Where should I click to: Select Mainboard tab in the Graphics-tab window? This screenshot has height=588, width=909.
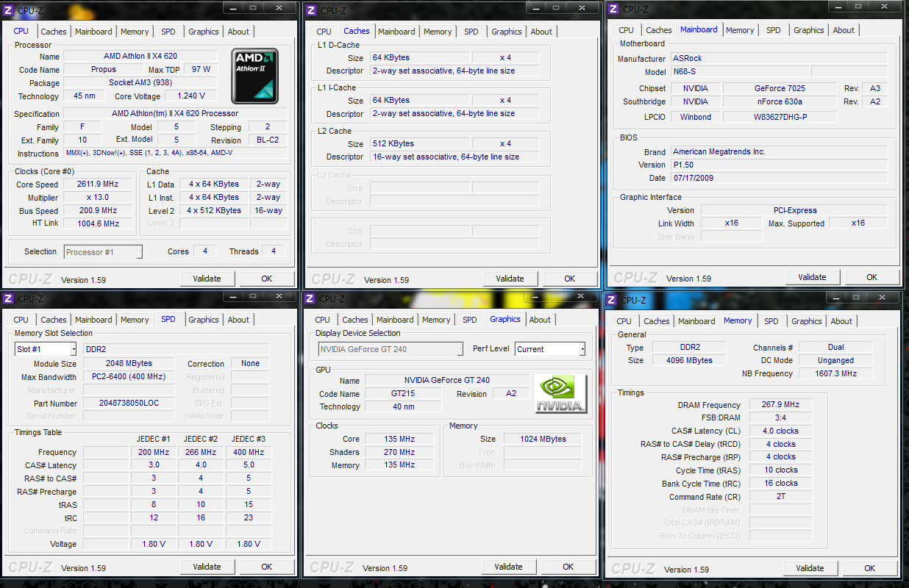395,320
